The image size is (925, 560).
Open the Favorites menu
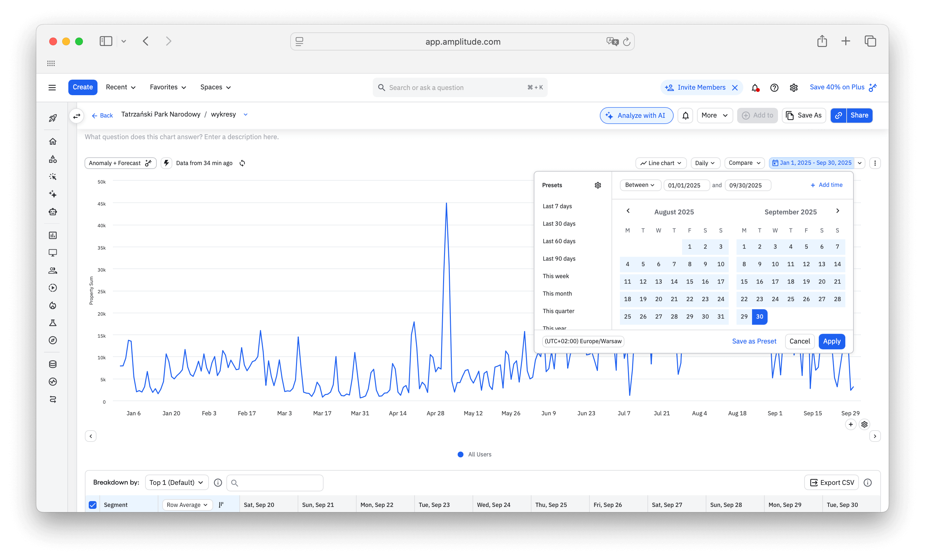[168, 87]
